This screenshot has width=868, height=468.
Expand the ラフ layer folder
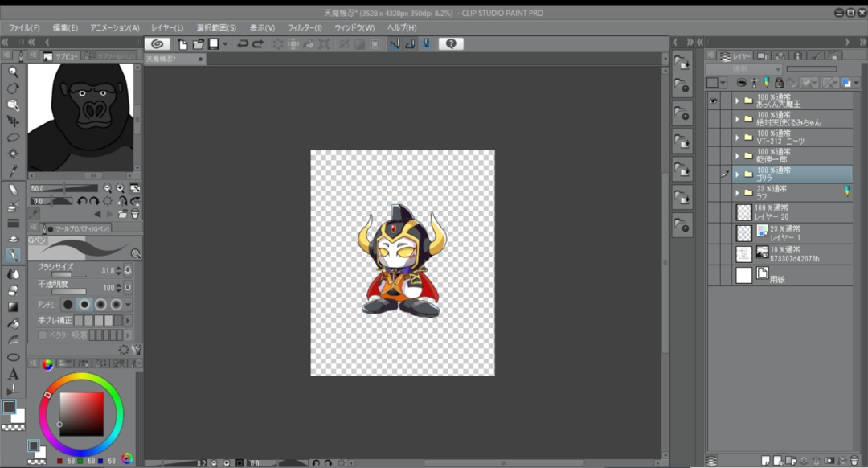pos(737,193)
